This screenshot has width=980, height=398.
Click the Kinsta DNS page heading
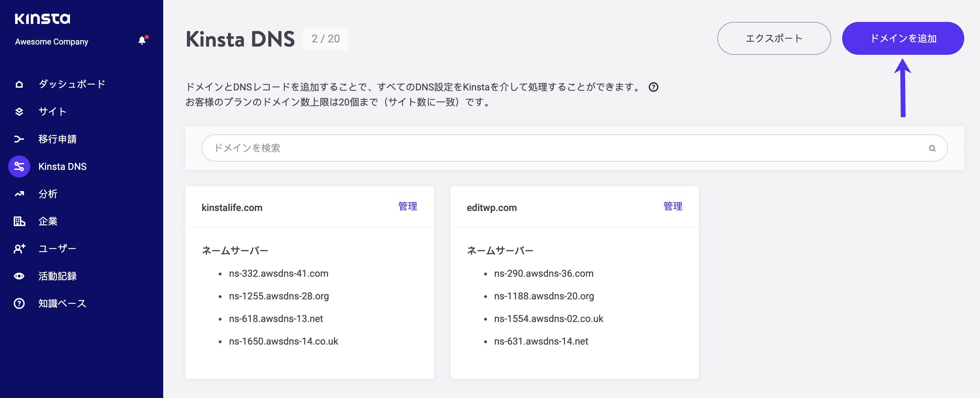pyautogui.click(x=240, y=39)
